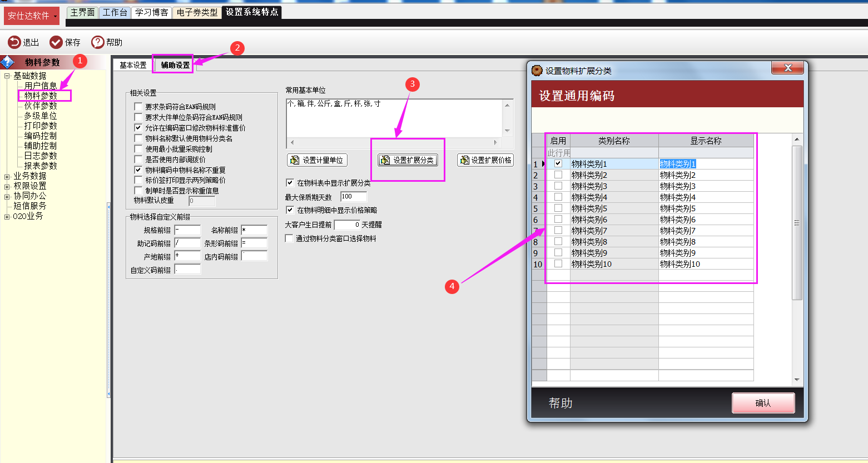Select 用户信息 in the tree
Image resolution: width=868 pixels, height=463 pixels.
click(x=41, y=86)
